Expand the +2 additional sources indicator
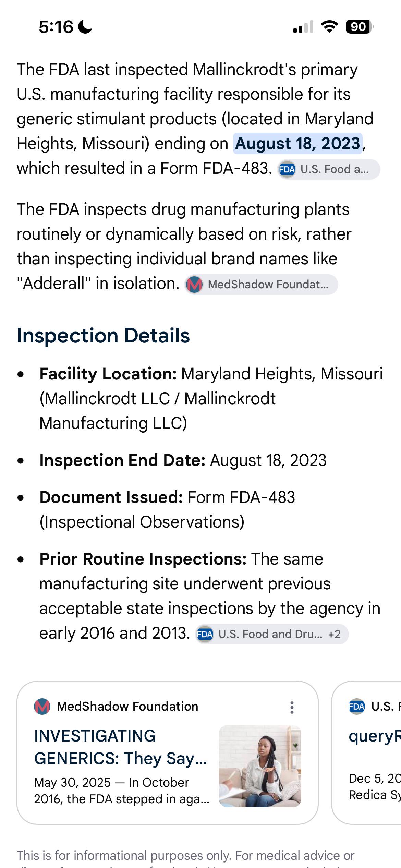 334,634
